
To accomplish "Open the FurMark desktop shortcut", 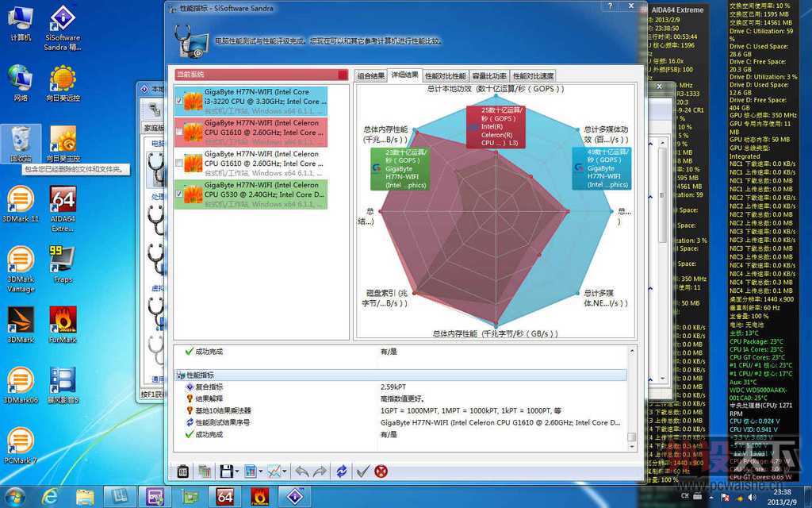I will point(63,325).
